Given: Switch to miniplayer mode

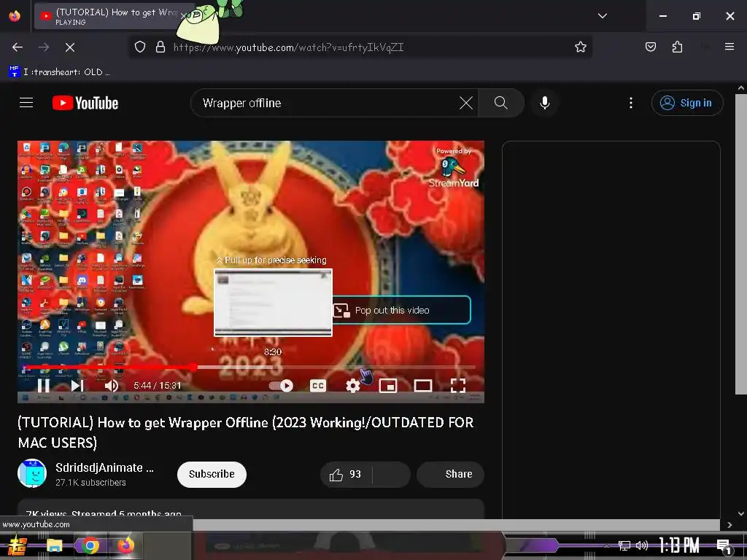Looking at the screenshot, I should pos(388,385).
